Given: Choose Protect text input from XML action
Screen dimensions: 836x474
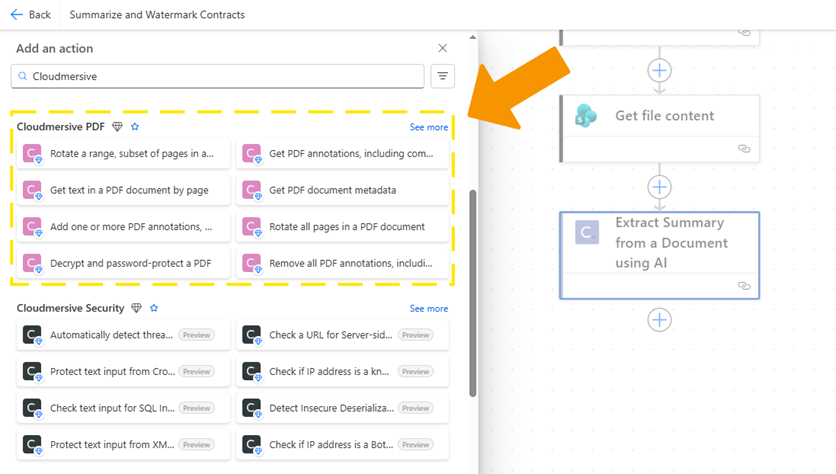Looking at the screenshot, I should coord(123,445).
